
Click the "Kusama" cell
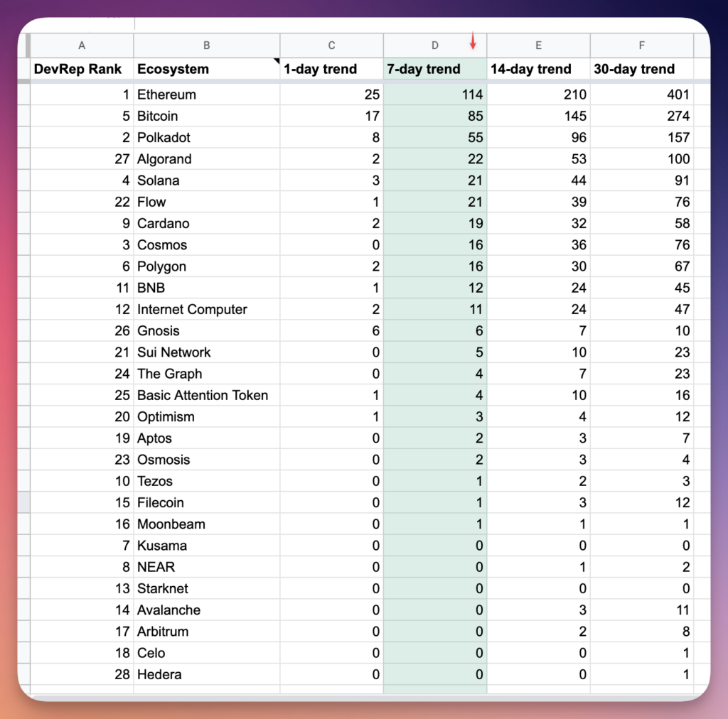pyautogui.click(x=207, y=546)
